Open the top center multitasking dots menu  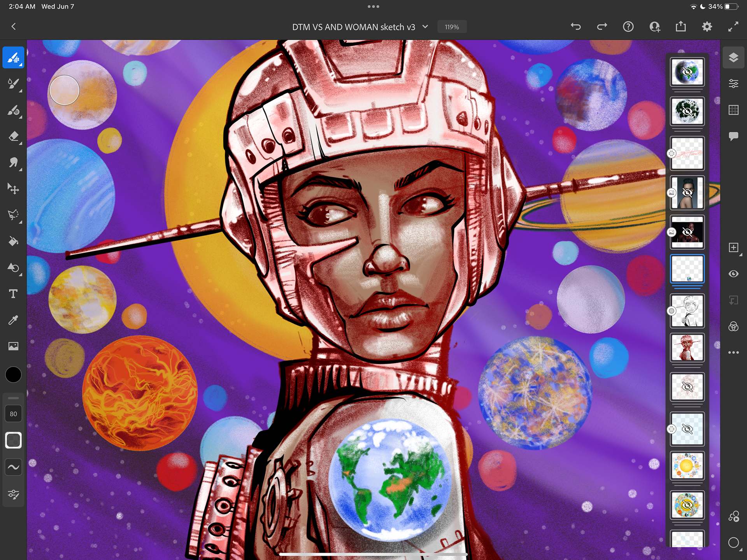pyautogui.click(x=373, y=7)
